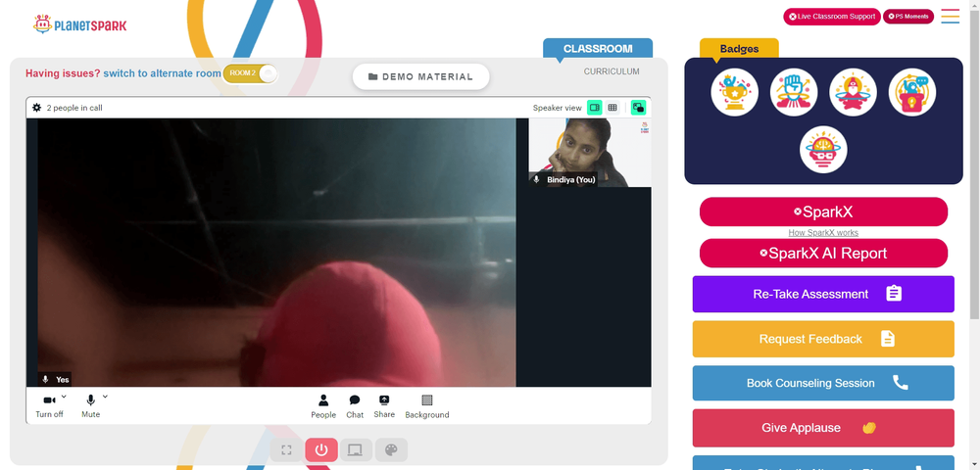Select the trophy star badge

734,92
